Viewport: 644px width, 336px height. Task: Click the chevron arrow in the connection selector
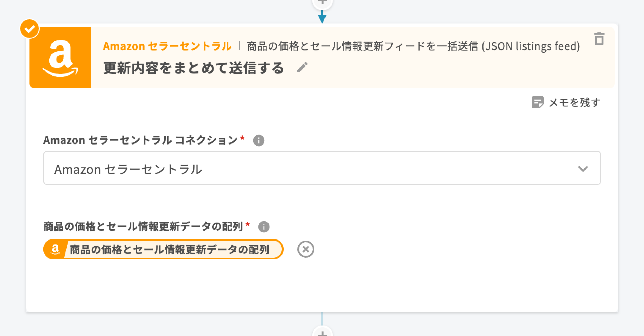click(583, 169)
